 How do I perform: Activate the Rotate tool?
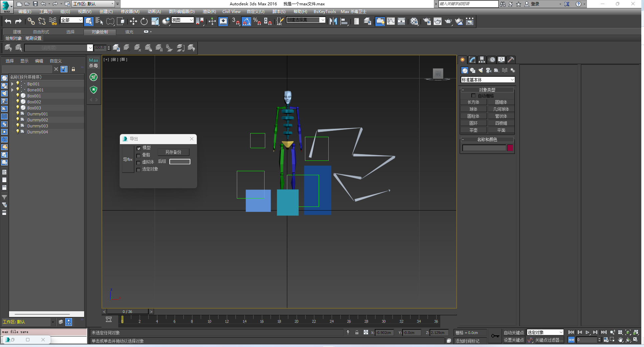click(144, 21)
